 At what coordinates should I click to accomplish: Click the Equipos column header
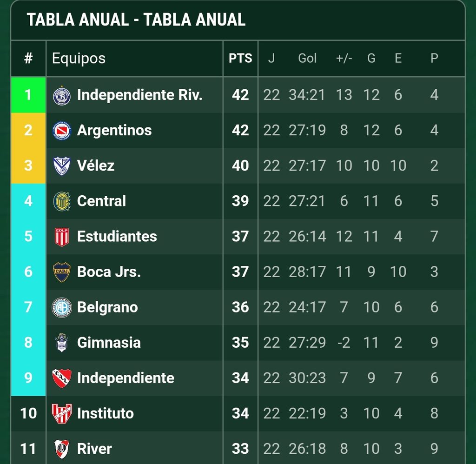[79, 58]
